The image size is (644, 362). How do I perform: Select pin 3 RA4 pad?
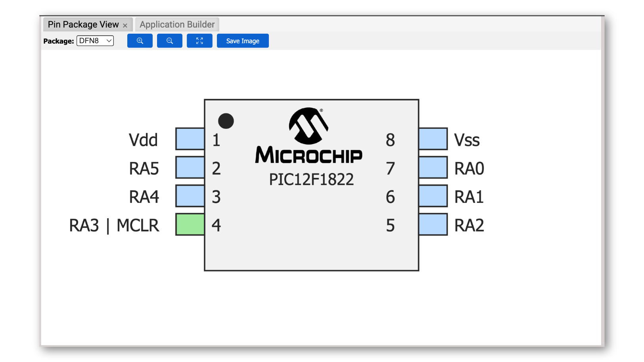(190, 196)
